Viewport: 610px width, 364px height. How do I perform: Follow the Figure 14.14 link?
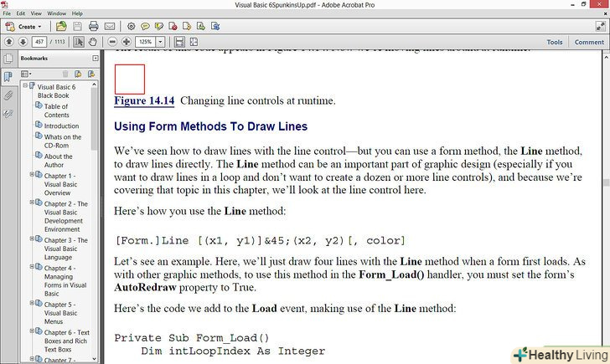(x=144, y=100)
